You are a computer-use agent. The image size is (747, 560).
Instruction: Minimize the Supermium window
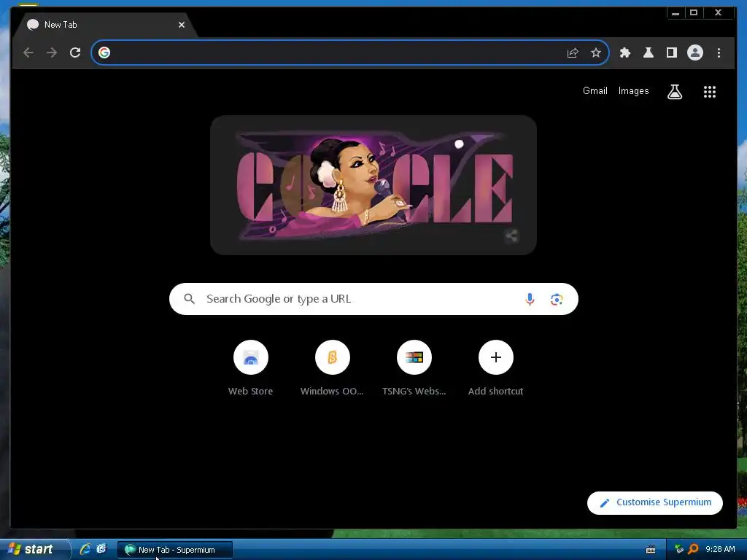675,13
